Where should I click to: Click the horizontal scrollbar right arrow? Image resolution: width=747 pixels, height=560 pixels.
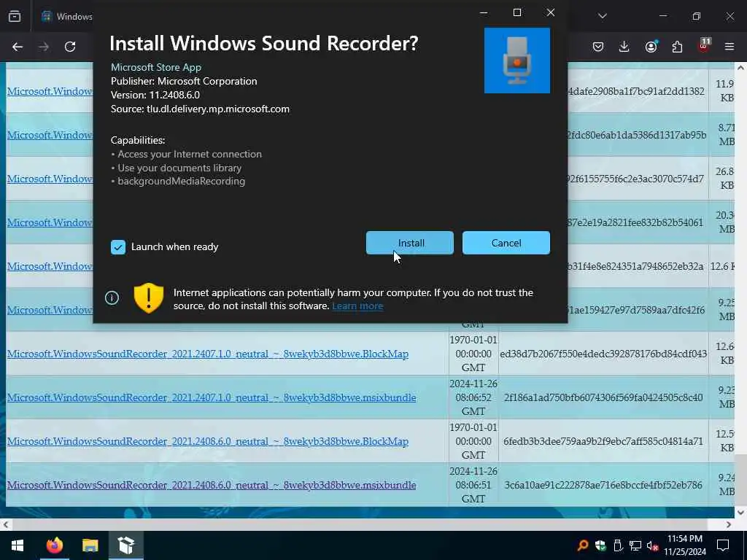coord(729,525)
